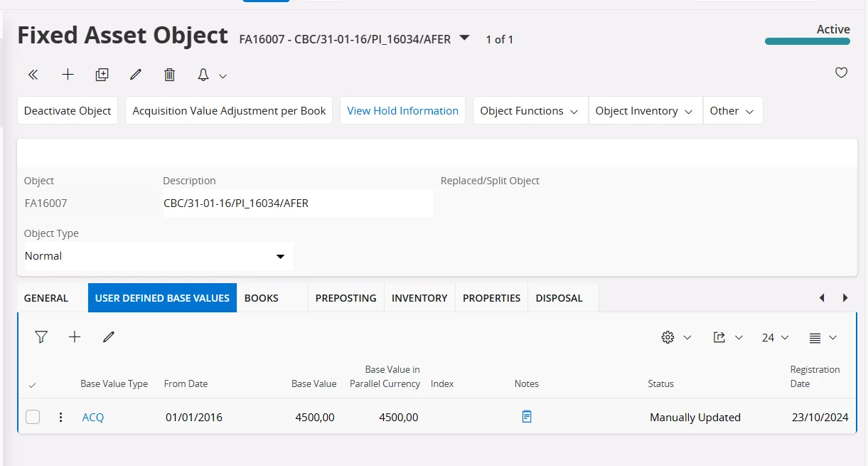The image size is (868, 466).
Task: Open the notes icon on the ACQ row
Action: [x=526, y=417]
